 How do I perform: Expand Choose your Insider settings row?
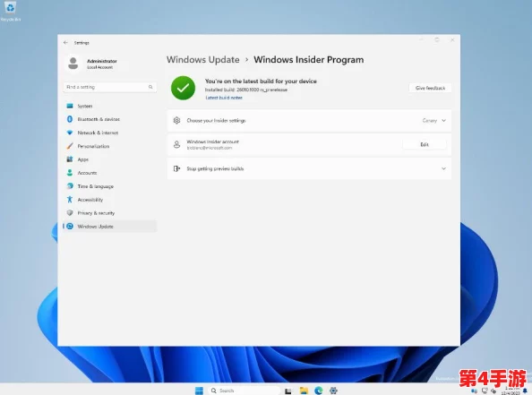point(309,120)
